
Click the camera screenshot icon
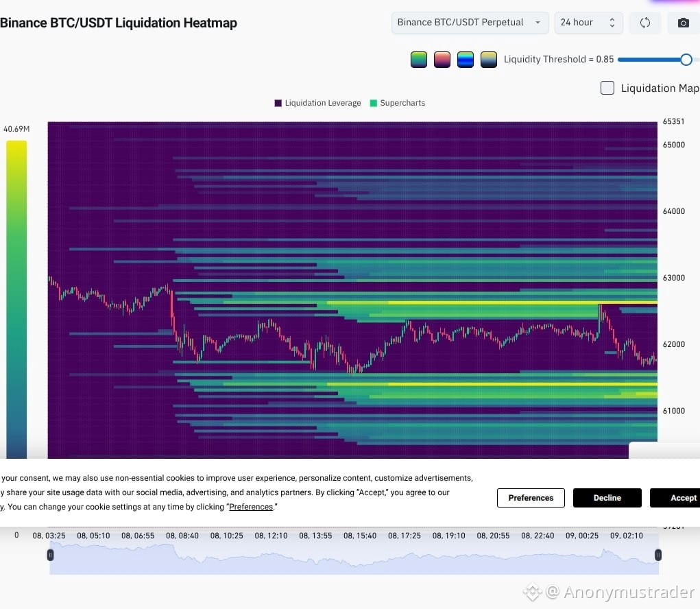(x=683, y=23)
